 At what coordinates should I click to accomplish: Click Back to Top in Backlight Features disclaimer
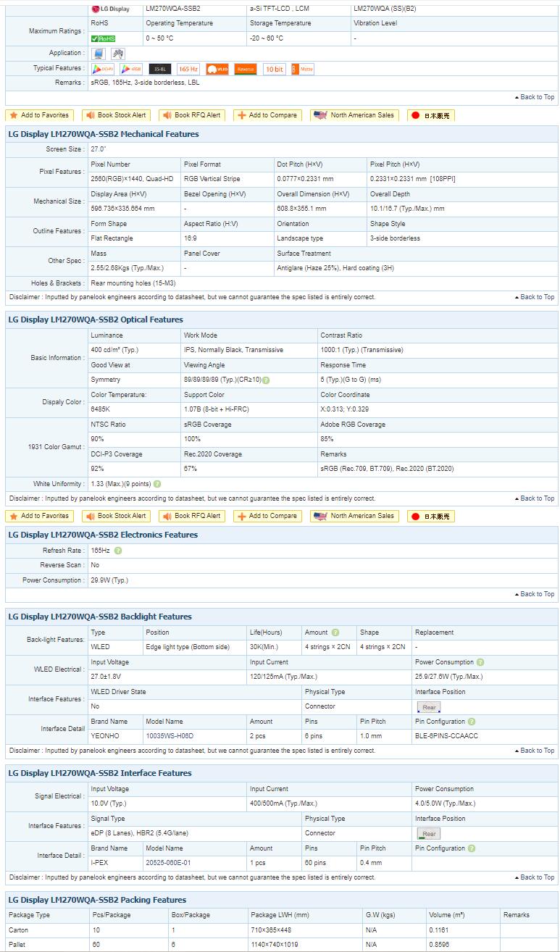[x=535, y=751]
